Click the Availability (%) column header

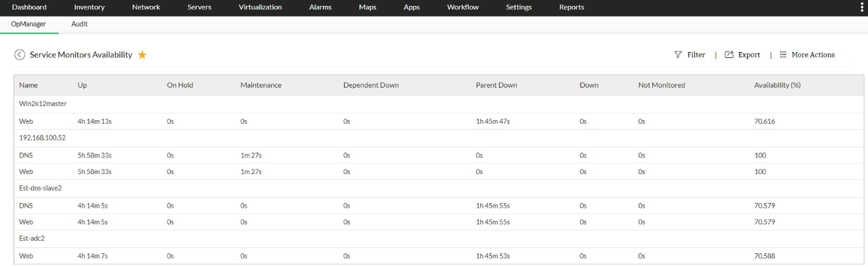pos(777,85)
